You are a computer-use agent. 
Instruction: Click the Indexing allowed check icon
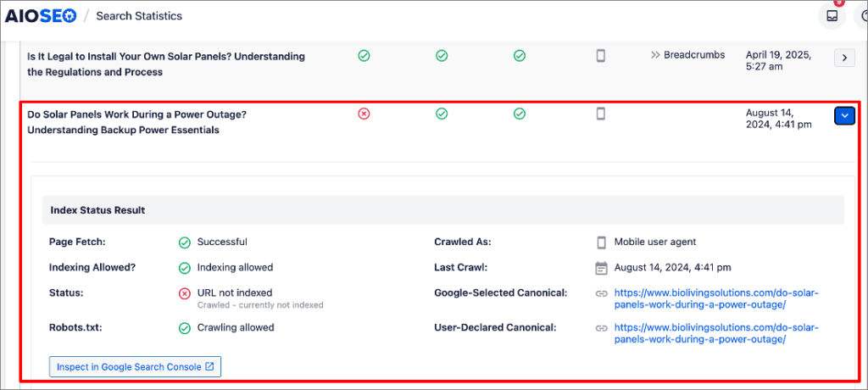(184, 268)
